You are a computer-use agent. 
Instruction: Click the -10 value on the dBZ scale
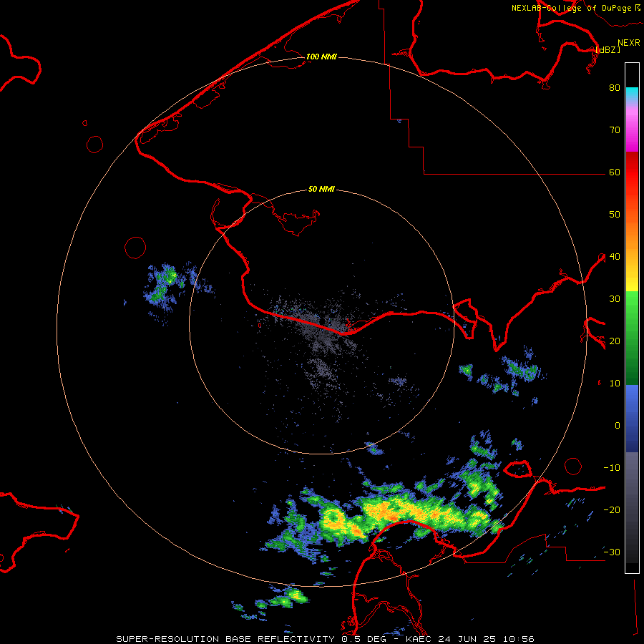[612, 468]
